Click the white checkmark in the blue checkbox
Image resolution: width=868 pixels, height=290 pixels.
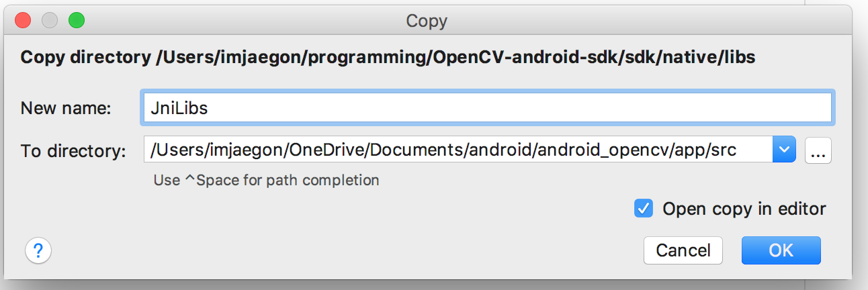coord(644,208)
